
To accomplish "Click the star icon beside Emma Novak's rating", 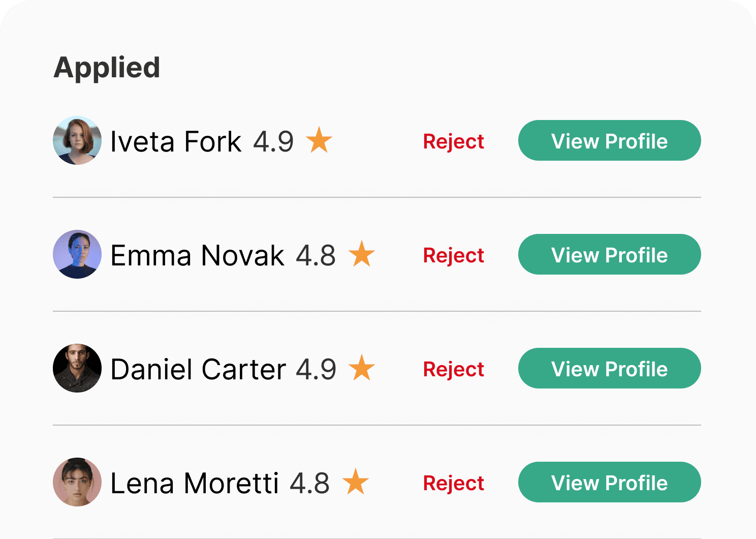I will coord(362,254).
